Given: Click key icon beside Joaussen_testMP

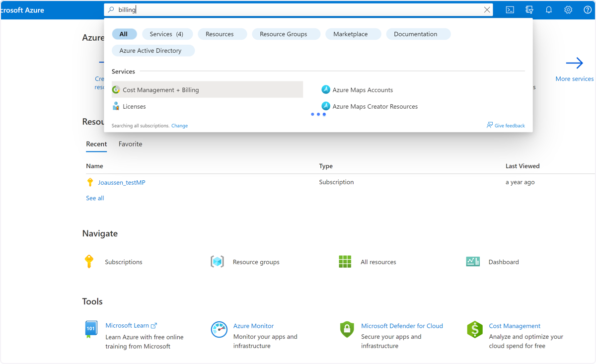Looking at the screenshot, I should click(x=90, y=182).
